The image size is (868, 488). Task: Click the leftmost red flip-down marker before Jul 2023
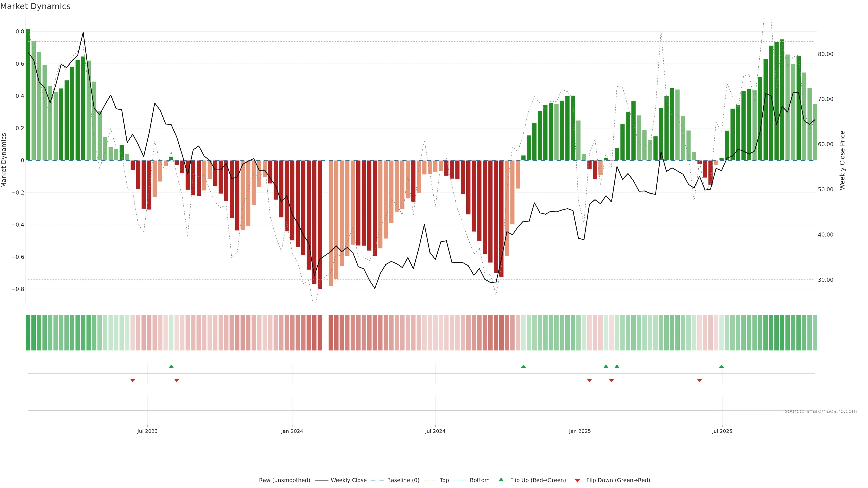(133, 380)
